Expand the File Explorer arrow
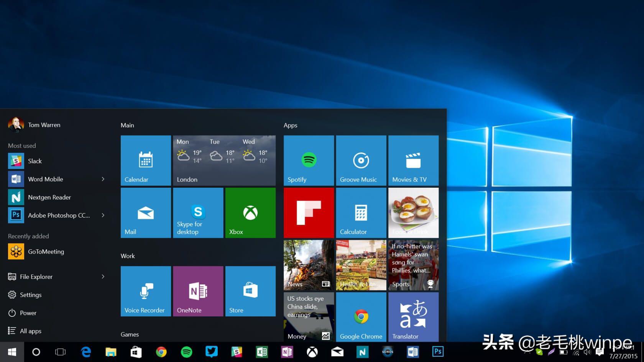644x362 pixels. tap(103, 277)
